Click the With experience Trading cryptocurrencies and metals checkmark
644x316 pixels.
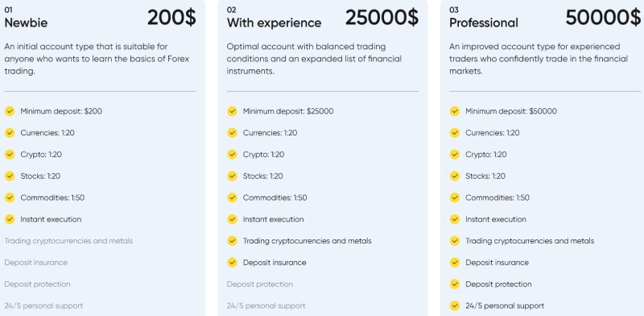pyautogui.click(x=232, y=241)
